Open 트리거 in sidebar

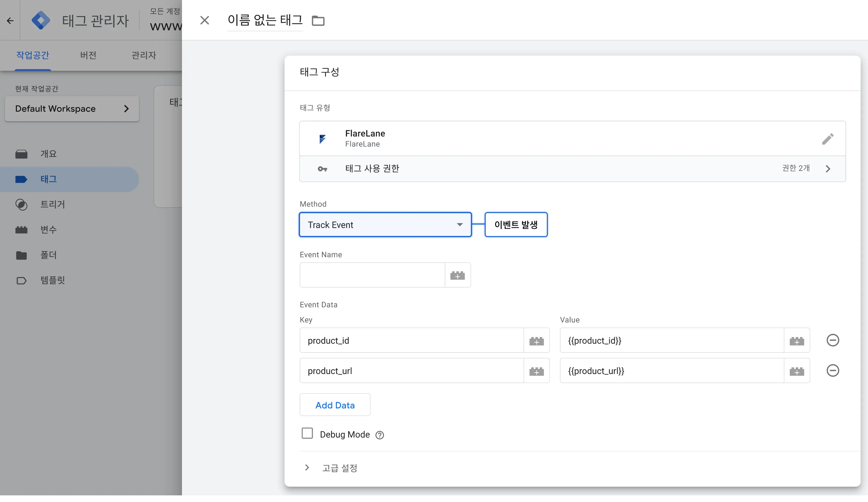click(69, 204)
